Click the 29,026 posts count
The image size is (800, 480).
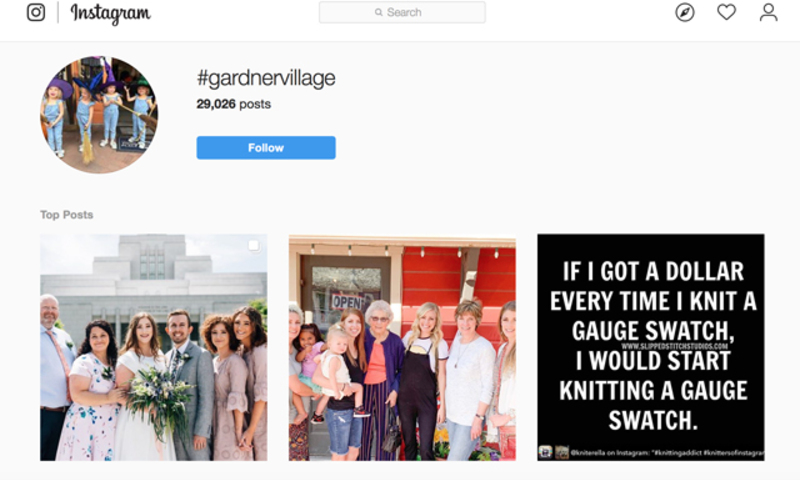[x=234, y=104]
